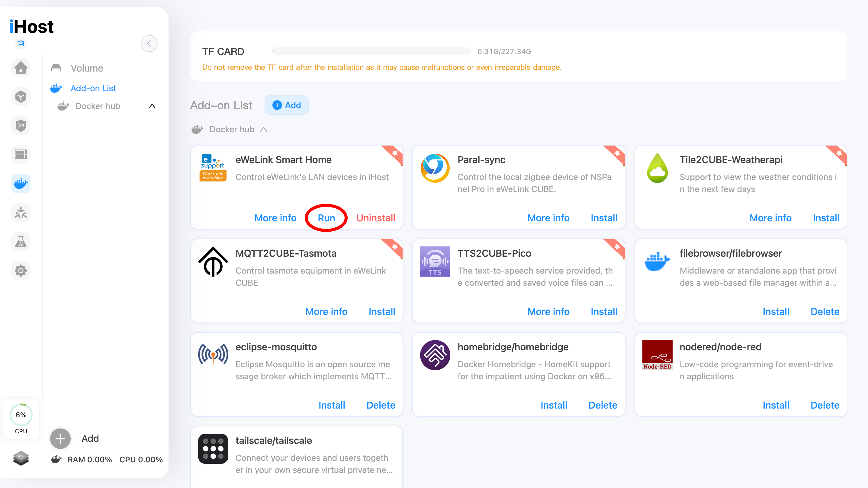Uninstall eWeLink Smart Home add-on
This screenshot has height=488, width=868.
click(376, 218)
